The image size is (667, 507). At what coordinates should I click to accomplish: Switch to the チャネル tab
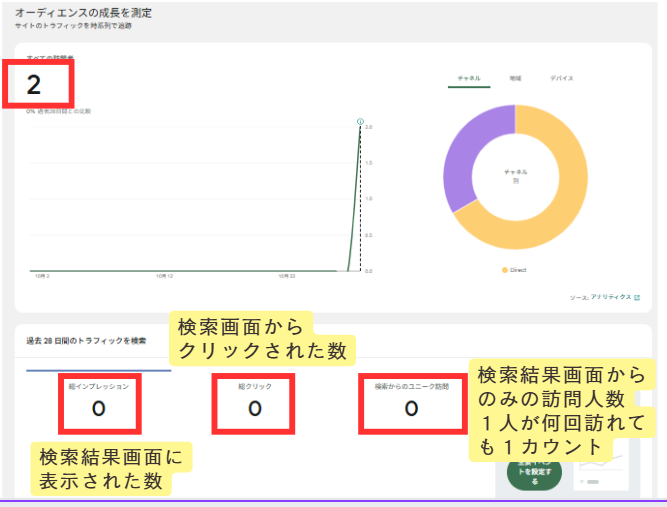pos(469,77)
